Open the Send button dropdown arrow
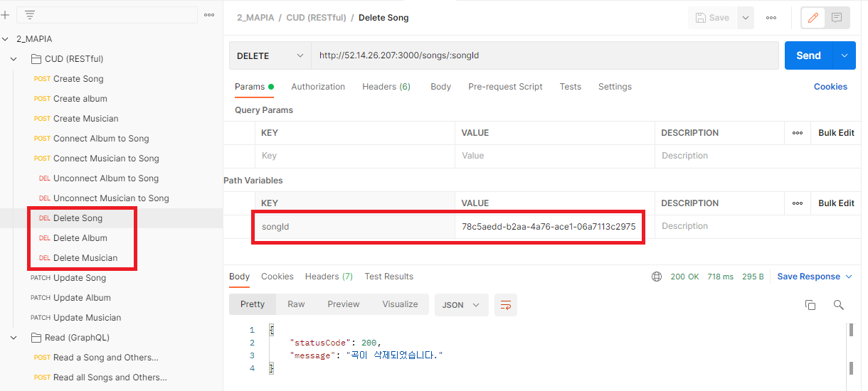 [845, 55]
